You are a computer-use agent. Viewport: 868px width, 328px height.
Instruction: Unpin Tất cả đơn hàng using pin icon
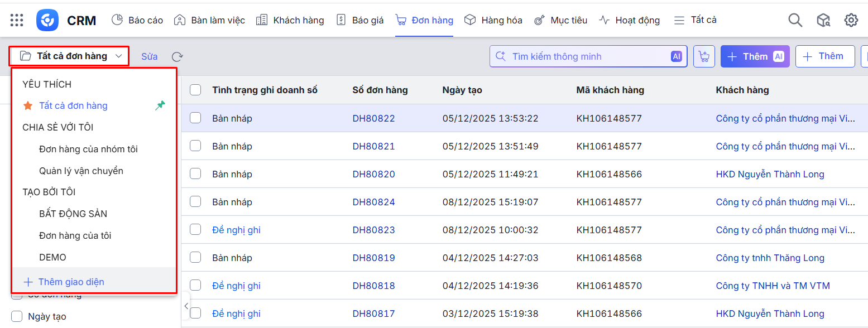tap(160, 105)
